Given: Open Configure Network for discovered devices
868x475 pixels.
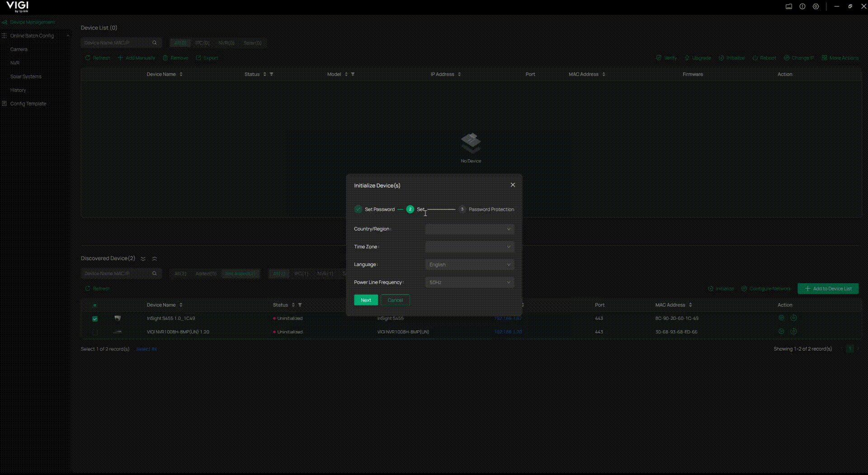Looking at the screenshot, I should click(766, 288).
